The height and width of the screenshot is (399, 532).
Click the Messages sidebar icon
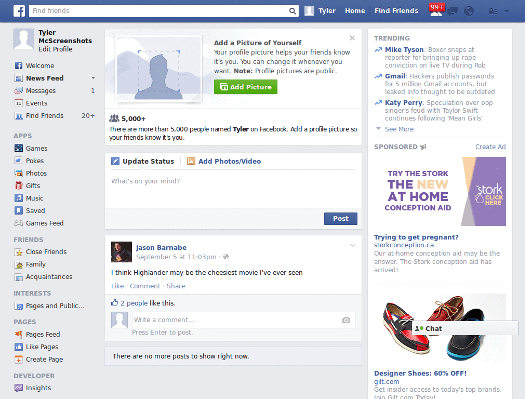tap(19, 90)
